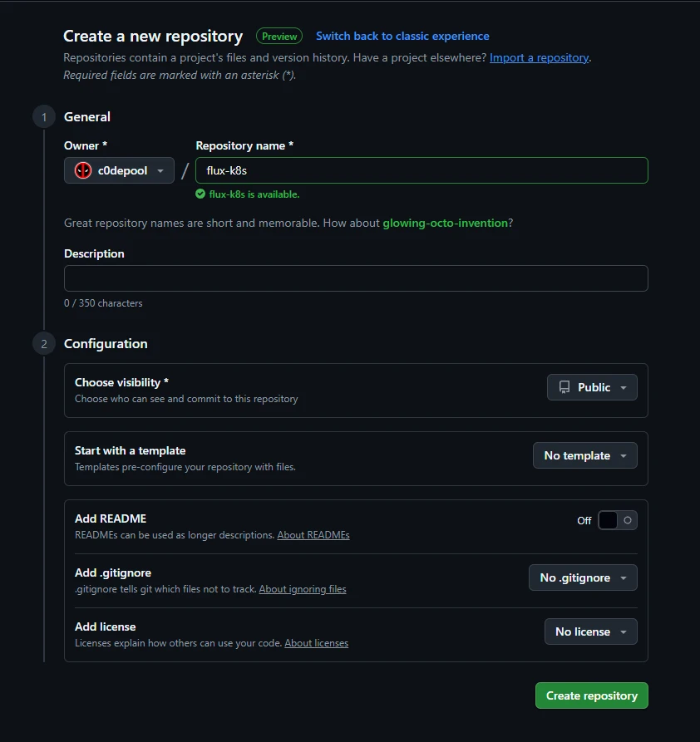Follow the About ignoring files link

pyautogui.click(x=303, y=589)
